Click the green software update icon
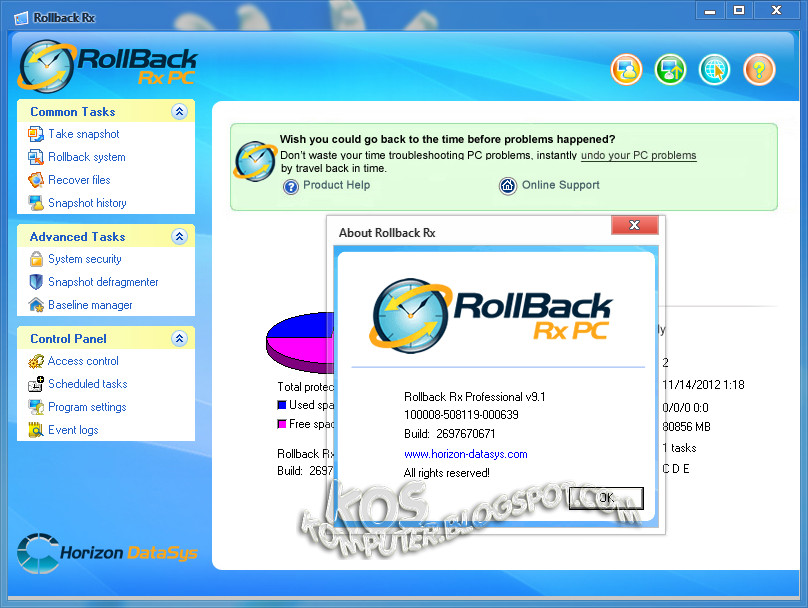 pos(670,70)
